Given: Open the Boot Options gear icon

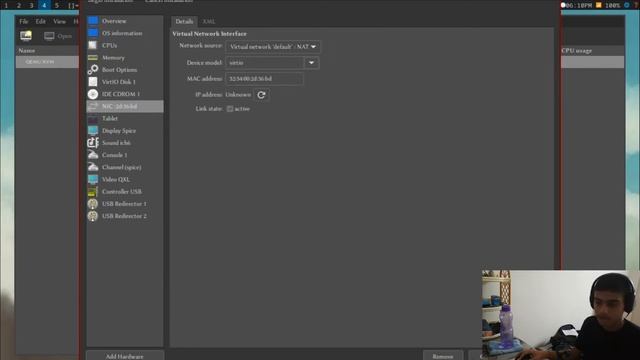Looking at the screenshot, I should [93, 70].
